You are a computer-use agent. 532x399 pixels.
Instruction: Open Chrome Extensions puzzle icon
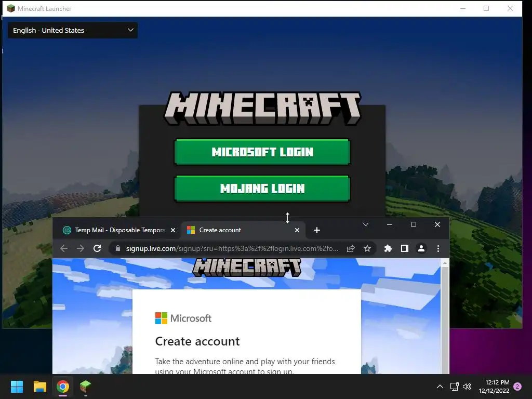(x=388, y=248)
